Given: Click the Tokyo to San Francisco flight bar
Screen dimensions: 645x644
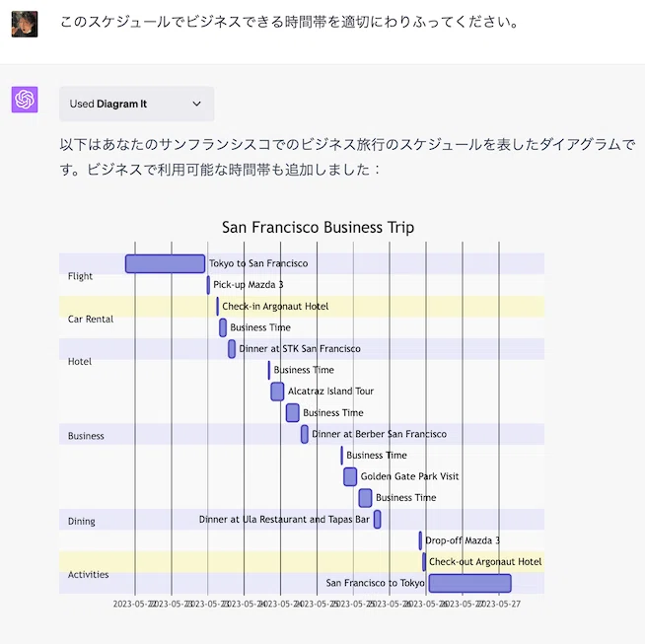Looking at the screenshot, I should coord(165,263).
